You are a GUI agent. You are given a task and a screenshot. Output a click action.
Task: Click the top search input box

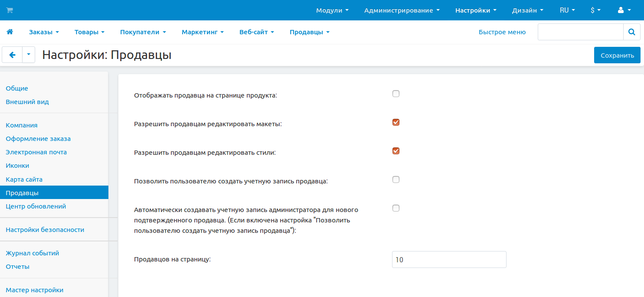580,32
